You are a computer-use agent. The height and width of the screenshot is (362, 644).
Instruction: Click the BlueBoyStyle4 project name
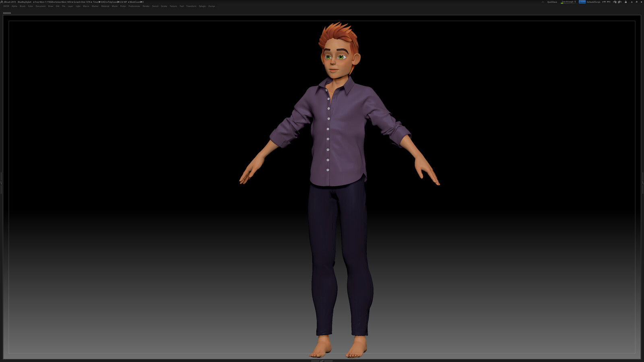pyautogui.click(x=24, y=2)
